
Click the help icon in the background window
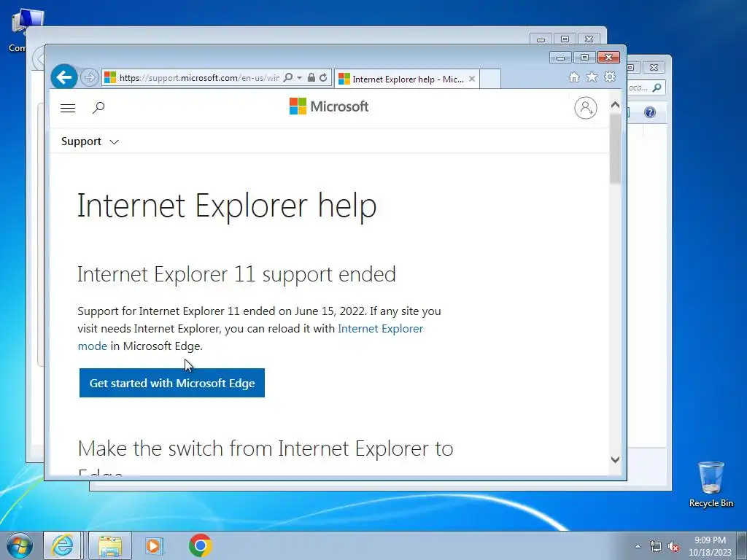(650, 112)
